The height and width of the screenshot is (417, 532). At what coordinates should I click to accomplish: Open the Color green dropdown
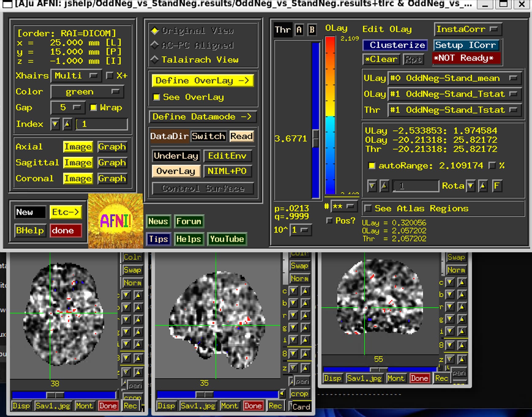click(87, 92)
